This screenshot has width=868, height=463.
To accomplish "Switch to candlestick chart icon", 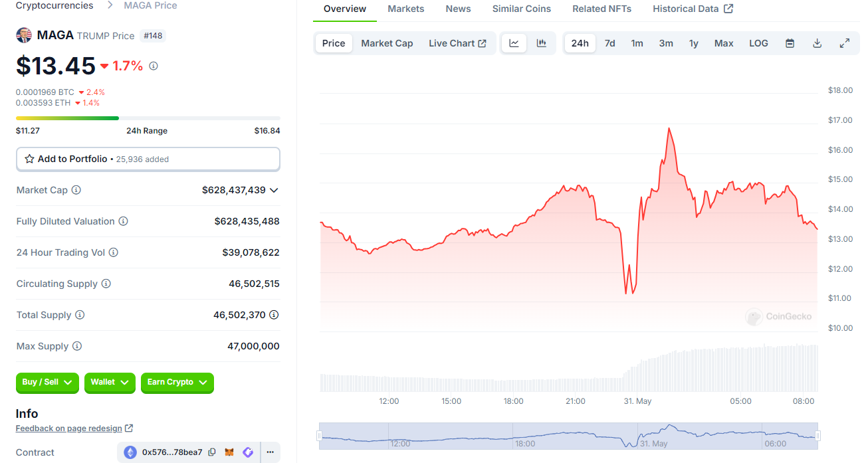I will [x=542, y=43].
